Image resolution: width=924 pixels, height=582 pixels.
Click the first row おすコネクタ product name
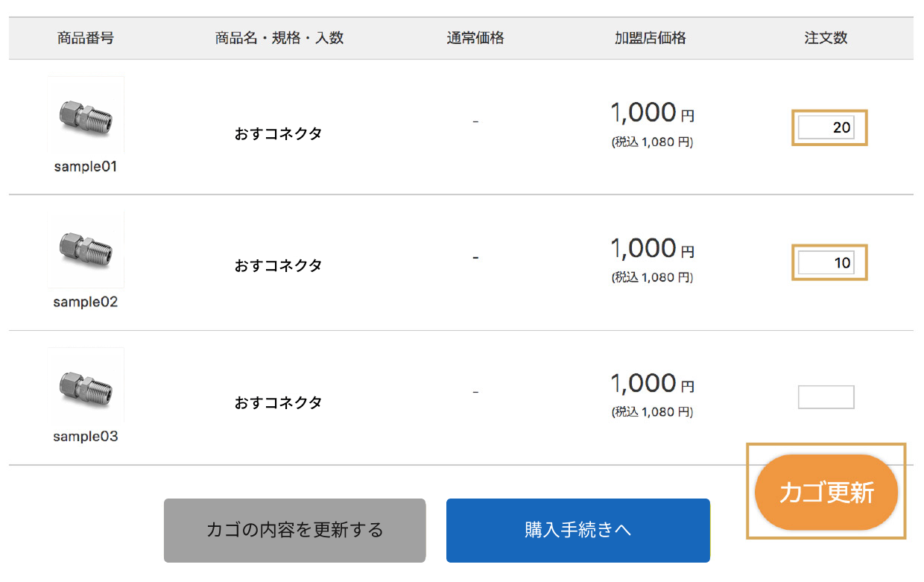[x=279, y=134]
